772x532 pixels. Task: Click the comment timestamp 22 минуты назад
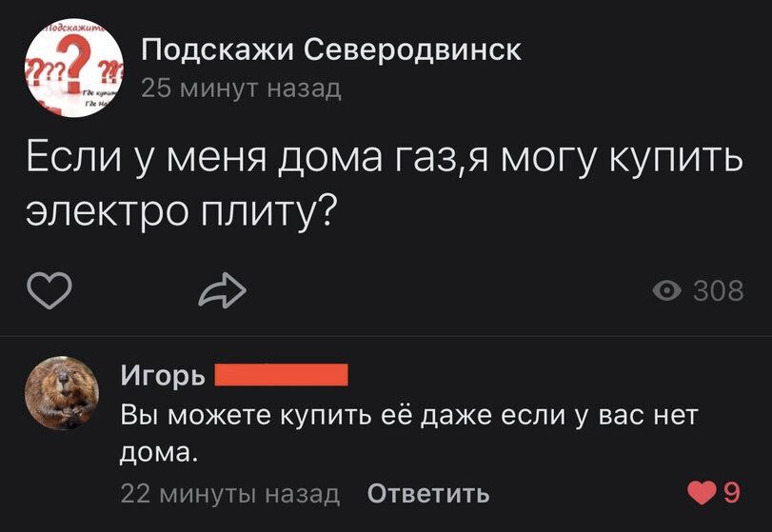[x=229, y=493]
